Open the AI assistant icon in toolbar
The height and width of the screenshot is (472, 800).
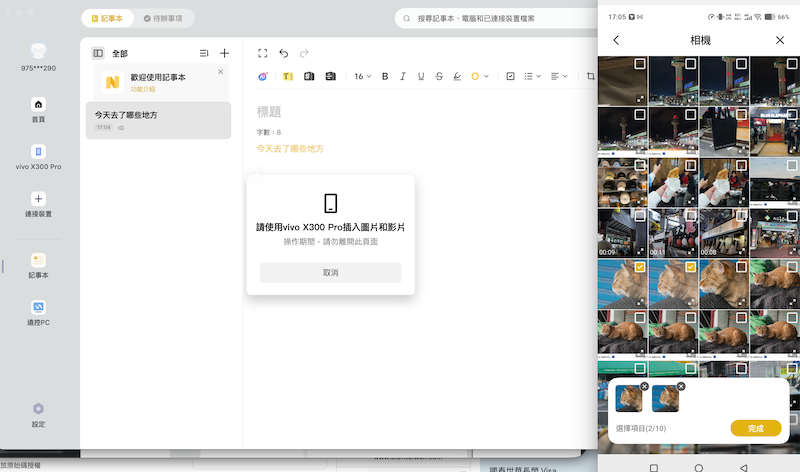click(263, 76)
